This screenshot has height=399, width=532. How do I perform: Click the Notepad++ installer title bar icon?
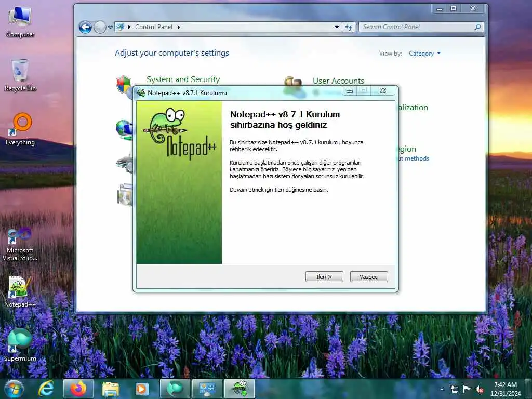click(141, 92)
